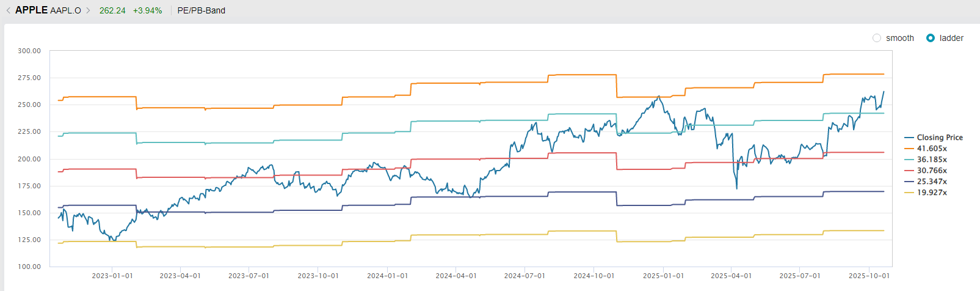
Task: Click the 2024-07-01 date axis label
Action: (x=524, y=276)
